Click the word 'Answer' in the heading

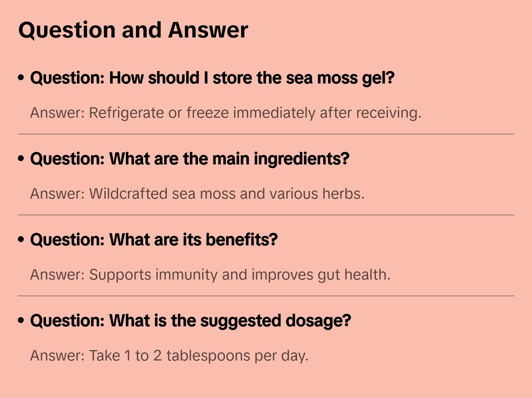208,30
